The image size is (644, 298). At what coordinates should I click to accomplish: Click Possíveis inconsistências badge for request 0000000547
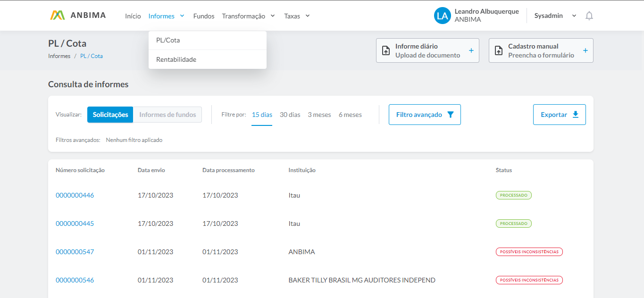529,252
